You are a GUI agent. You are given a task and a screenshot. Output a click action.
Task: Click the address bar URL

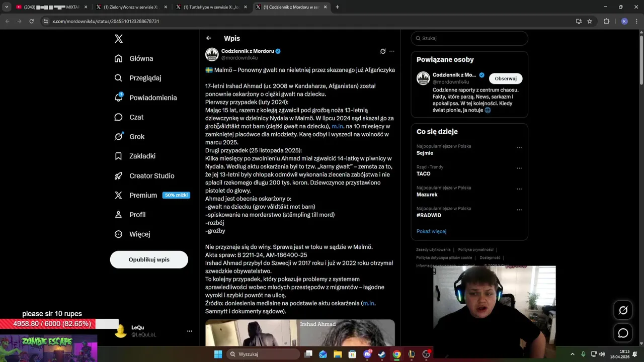click(106, 21)
